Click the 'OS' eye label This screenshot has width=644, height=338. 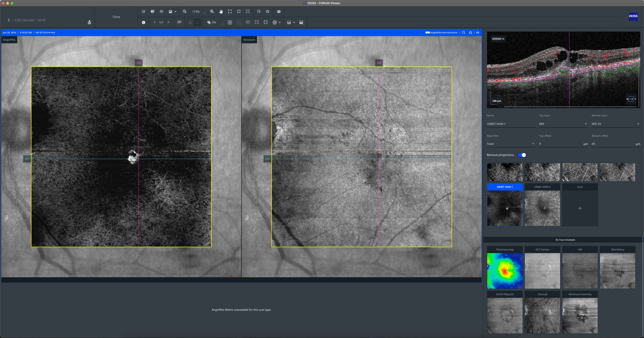point(477,32)
